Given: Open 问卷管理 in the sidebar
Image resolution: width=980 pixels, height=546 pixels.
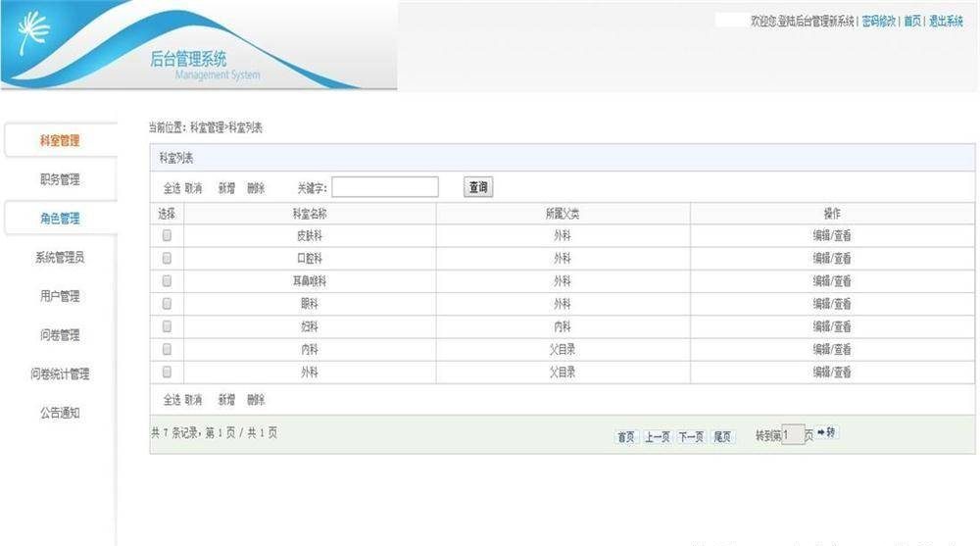Looking at the screenshot, I should [x=60, y=334].
